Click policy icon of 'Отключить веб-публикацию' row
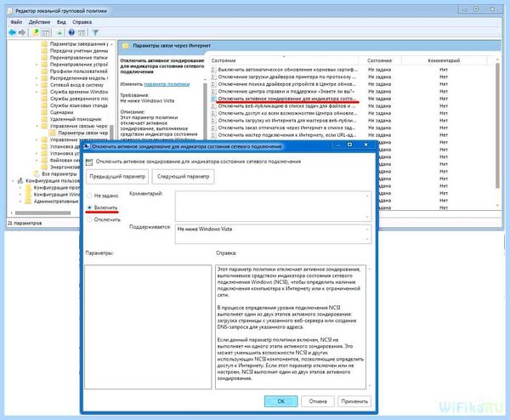Viewport: 510px width, 420px height. [213, 106]
